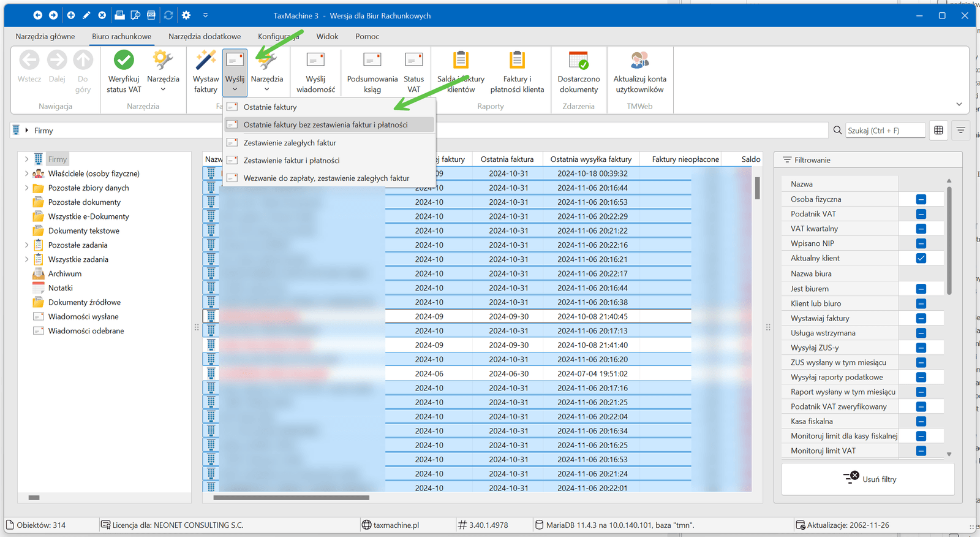Click the Szukaj search input field

coord(884,131)
